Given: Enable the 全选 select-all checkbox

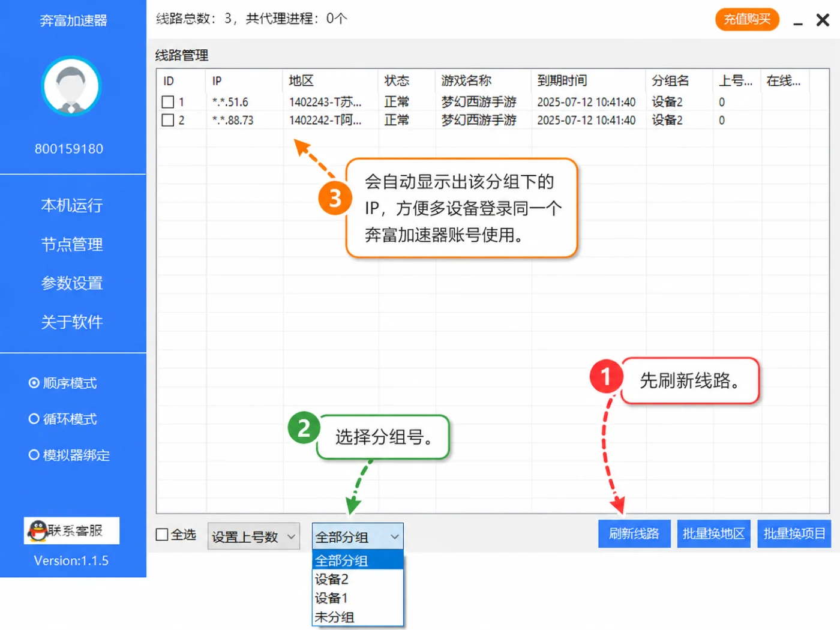Looking at the screenshot, I should pos(162,535).
